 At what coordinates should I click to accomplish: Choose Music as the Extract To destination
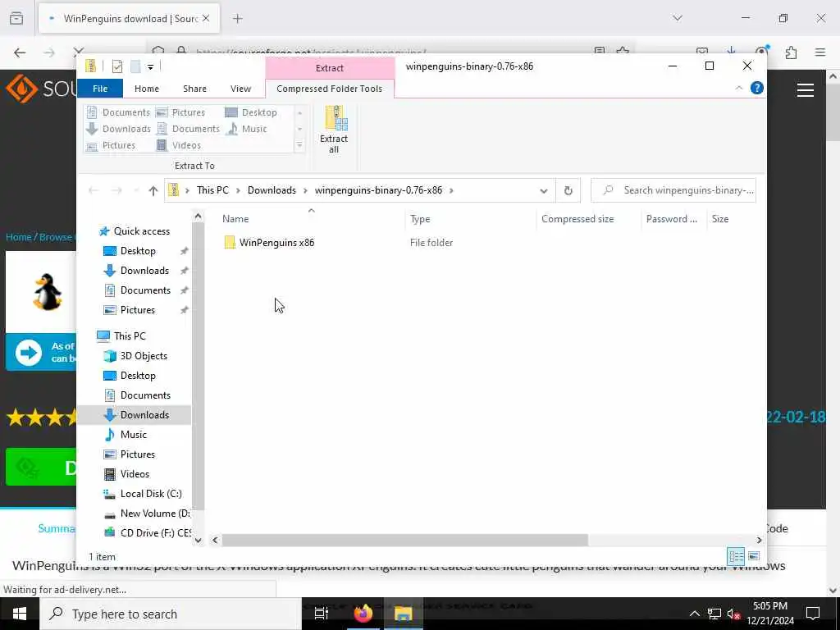point(246,129)
